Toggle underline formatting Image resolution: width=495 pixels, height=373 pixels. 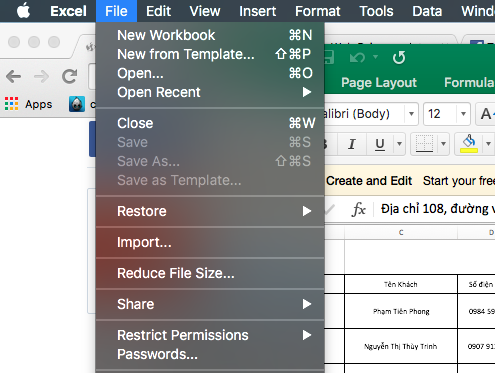[x=380, y=144]
